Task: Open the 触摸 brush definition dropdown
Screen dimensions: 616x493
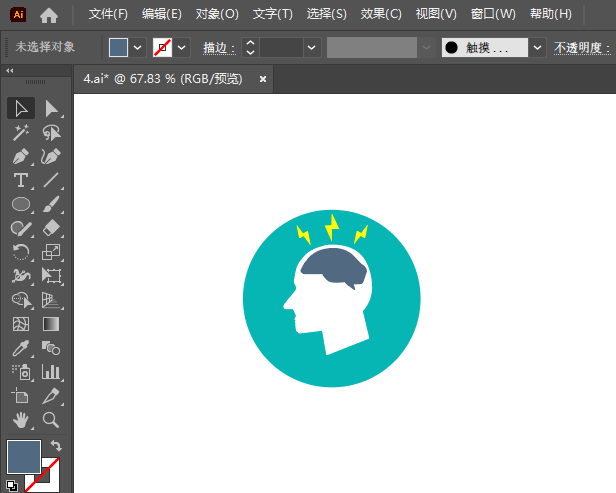Action: tap(537, 48)
